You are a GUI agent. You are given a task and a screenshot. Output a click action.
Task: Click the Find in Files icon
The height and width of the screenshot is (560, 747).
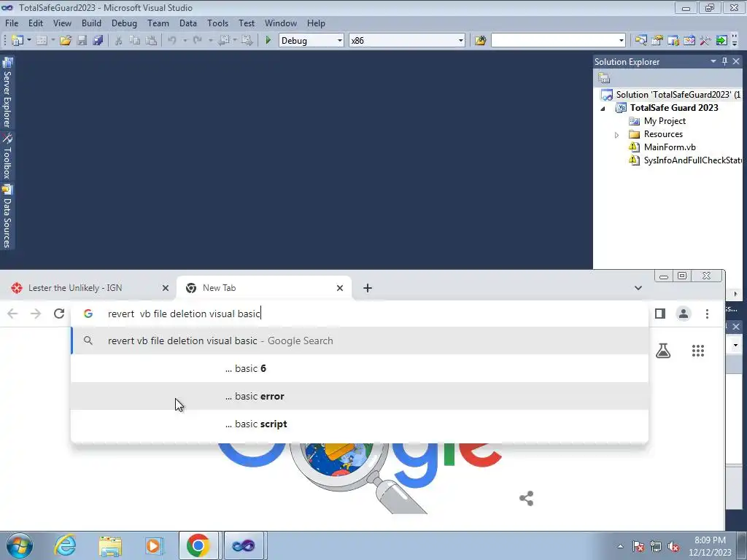pos(480,41)
